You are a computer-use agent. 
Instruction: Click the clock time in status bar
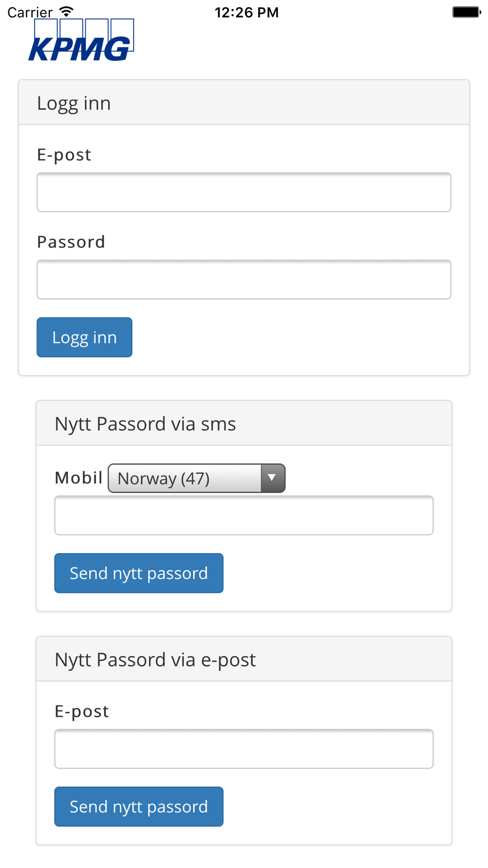[247, 12]
